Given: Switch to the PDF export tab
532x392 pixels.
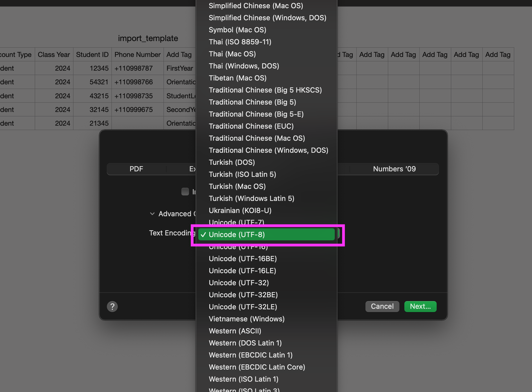Looking at the screenshot, I should click(136, 169).
